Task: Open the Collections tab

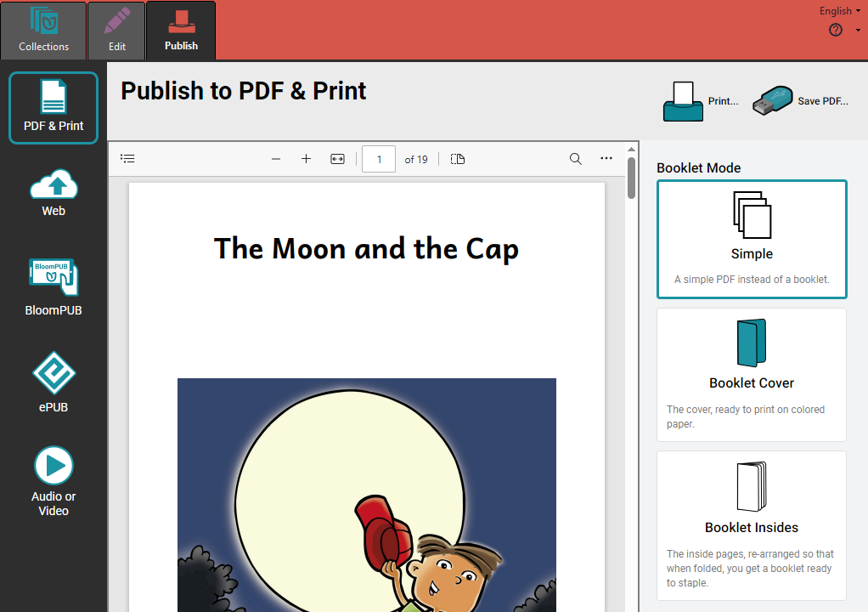Action: click(x=43, y=31)
